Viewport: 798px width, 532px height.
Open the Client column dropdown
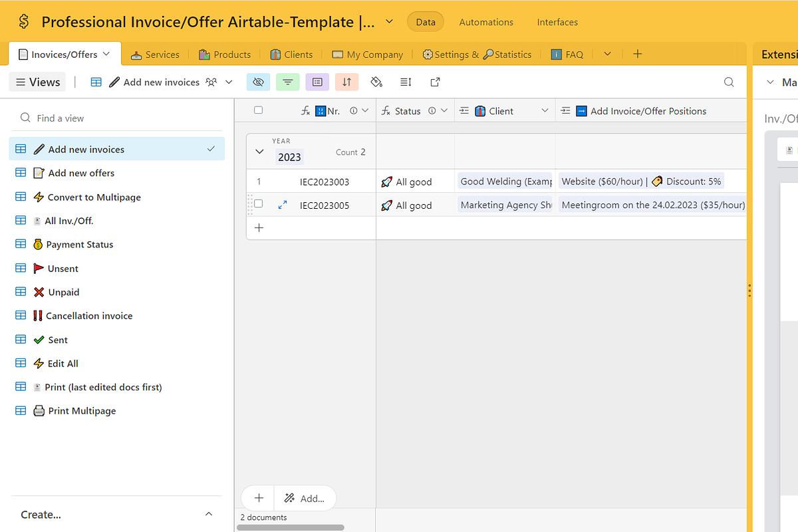coord(545,111)
